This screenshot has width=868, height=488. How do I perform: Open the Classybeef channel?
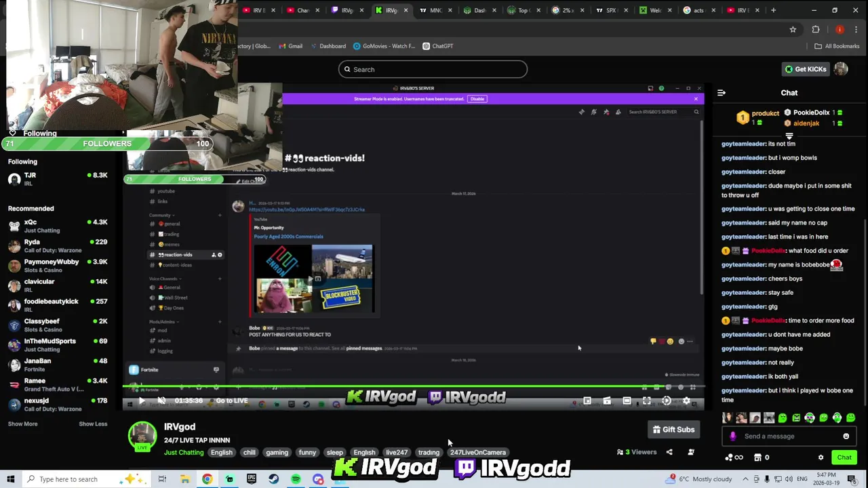point(58,325)
